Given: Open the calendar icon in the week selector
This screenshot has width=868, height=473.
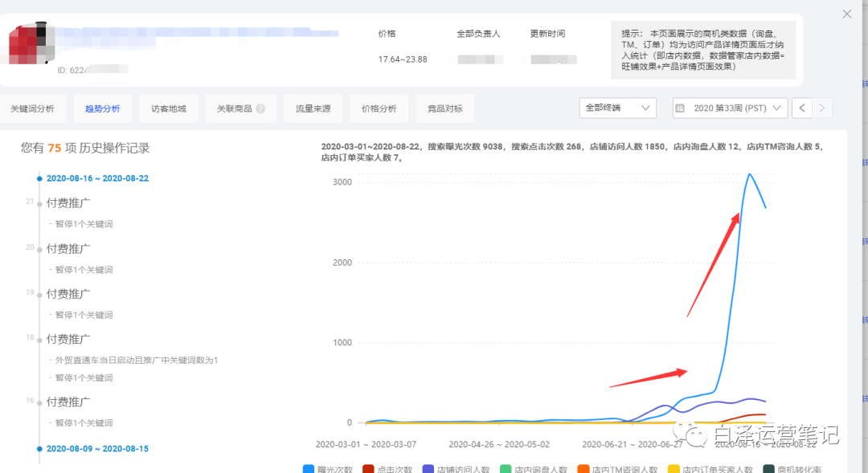Looking at the screenshot, I should (x=681, y=108).
